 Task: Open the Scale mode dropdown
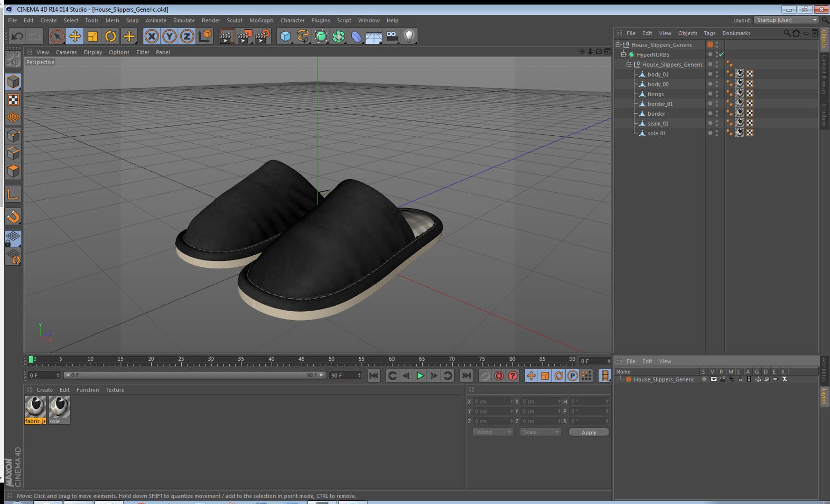[540, 432]
